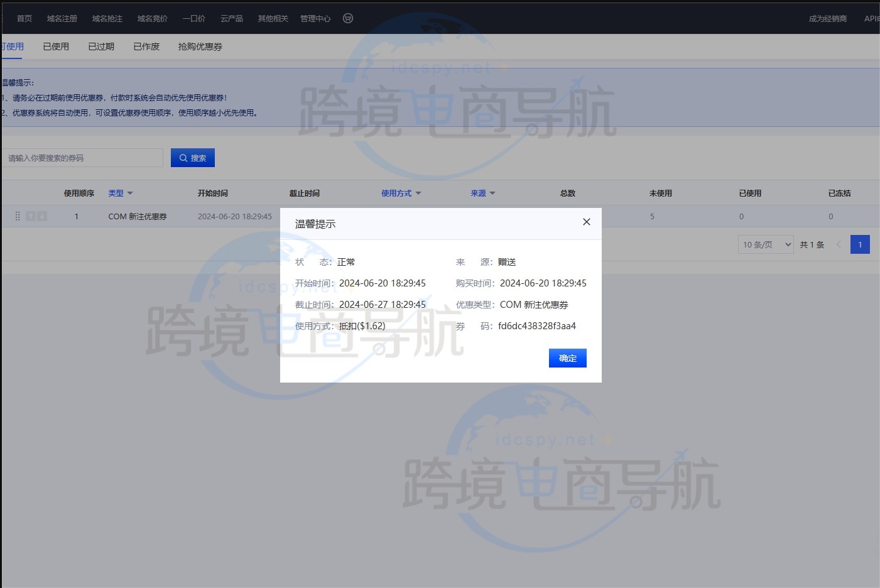Switch to the 已使用 tab
880x588 pixels.
[56, 46]
